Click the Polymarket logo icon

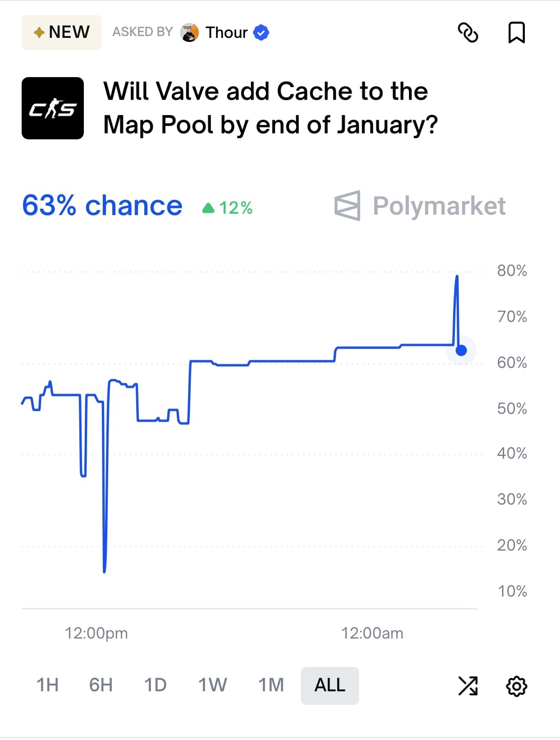point(348,206)
